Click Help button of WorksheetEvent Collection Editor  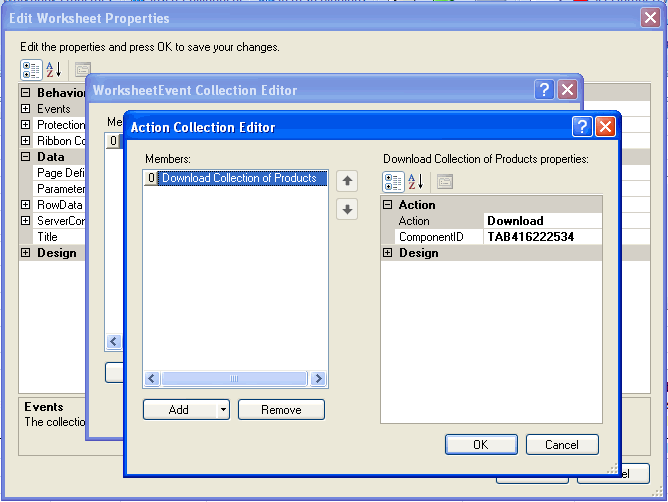(x=544, y=90)
